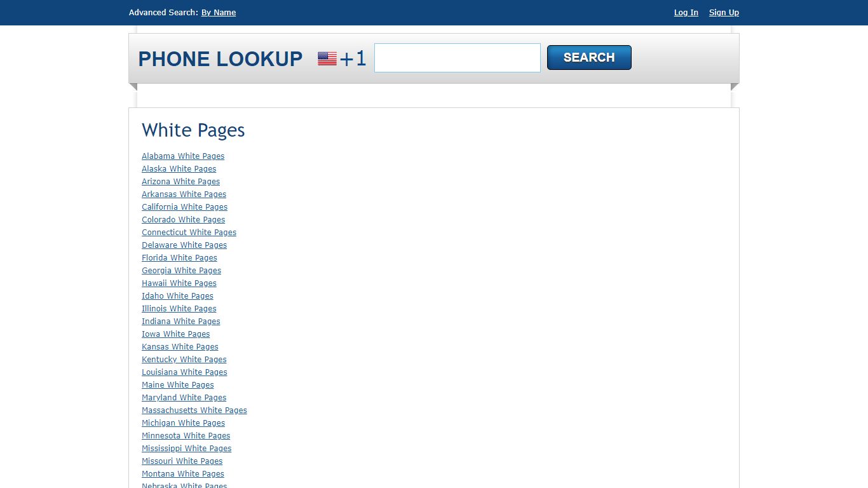
Task: Open Indiana White Pages
Action: (180, 322)
